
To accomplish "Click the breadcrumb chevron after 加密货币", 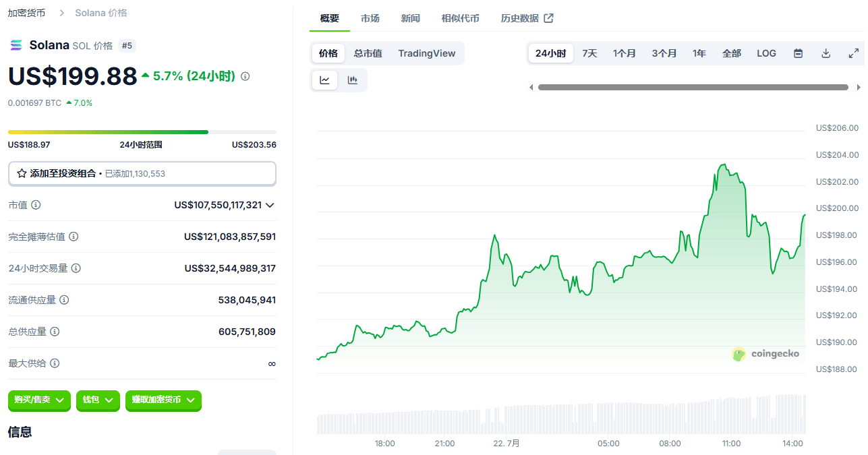I will coord(61,13).
